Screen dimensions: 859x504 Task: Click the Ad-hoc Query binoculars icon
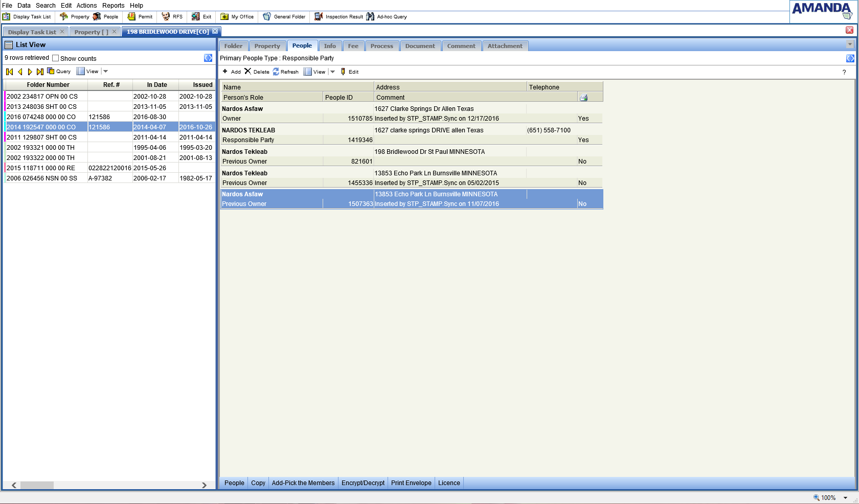click(370, 17)
